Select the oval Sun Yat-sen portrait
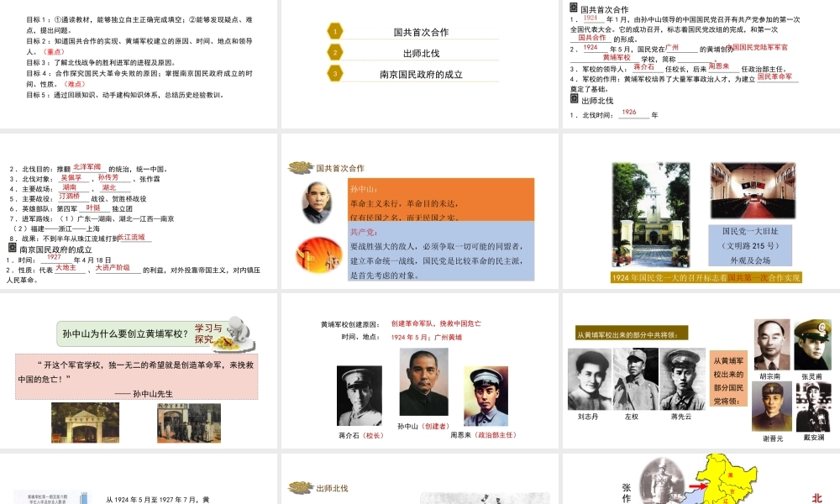 click(317, 202)
